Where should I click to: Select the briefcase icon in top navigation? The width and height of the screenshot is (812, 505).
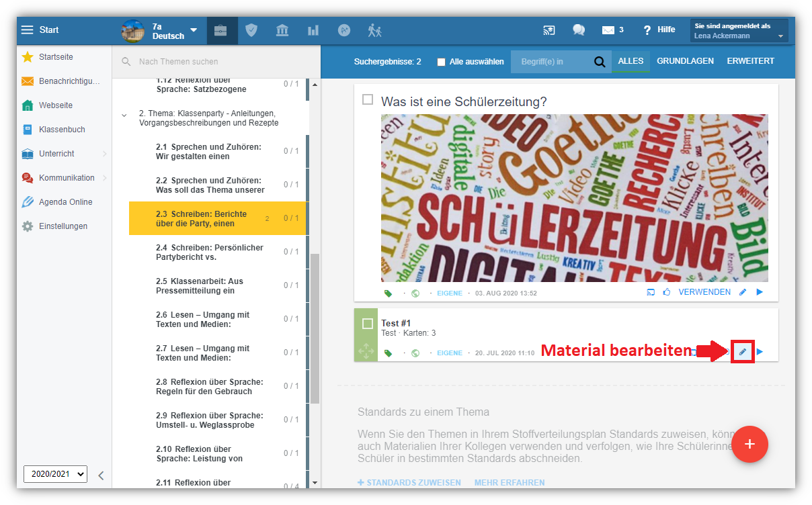(x=220, y=30)
